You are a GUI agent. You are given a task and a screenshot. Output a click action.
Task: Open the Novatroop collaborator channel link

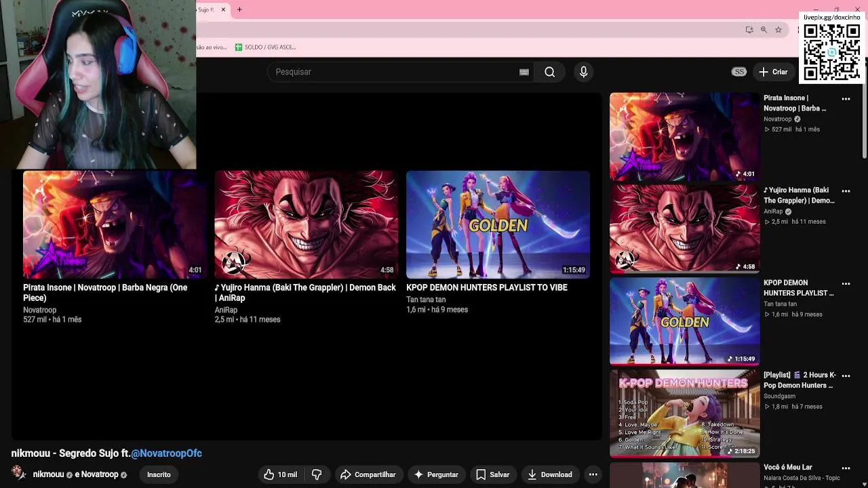pos(100,474)
